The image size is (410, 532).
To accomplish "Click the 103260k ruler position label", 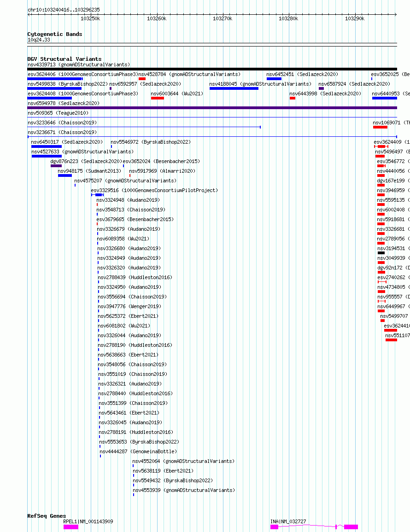I will click(157, 19).
